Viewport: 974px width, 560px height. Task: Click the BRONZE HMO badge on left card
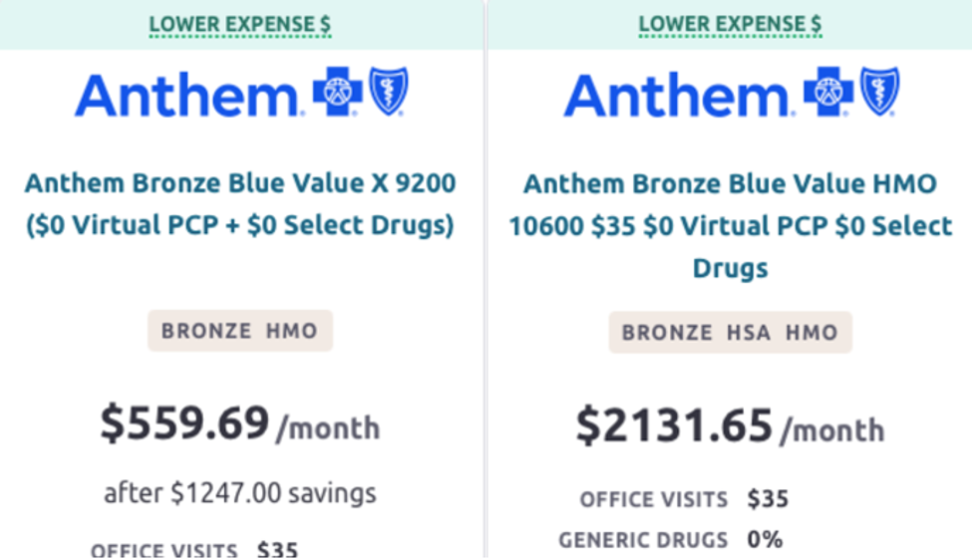pyautogui.click(x=239, y=331)
